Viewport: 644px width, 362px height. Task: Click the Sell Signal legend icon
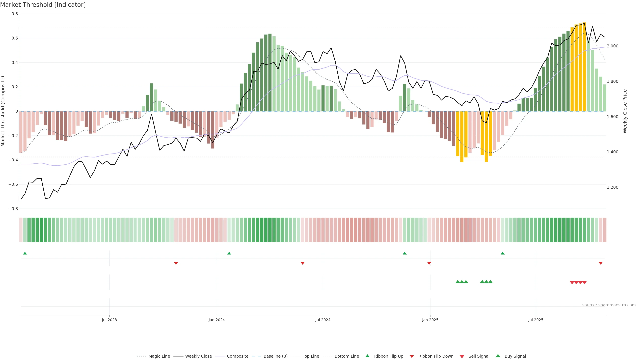pos(462,356)
